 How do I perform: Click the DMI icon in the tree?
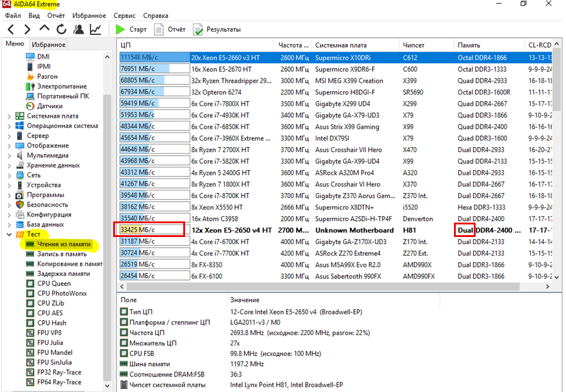31,57
